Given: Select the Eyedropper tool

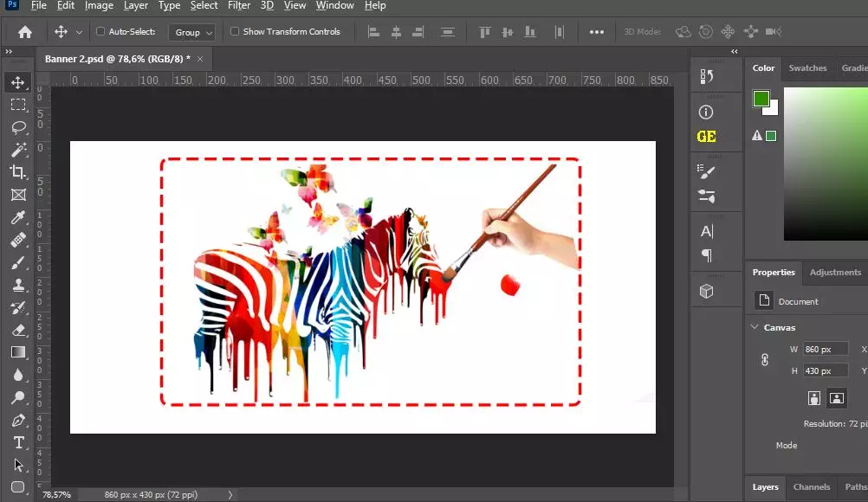Looking at the screenshot, I should [x=19, y=217].
